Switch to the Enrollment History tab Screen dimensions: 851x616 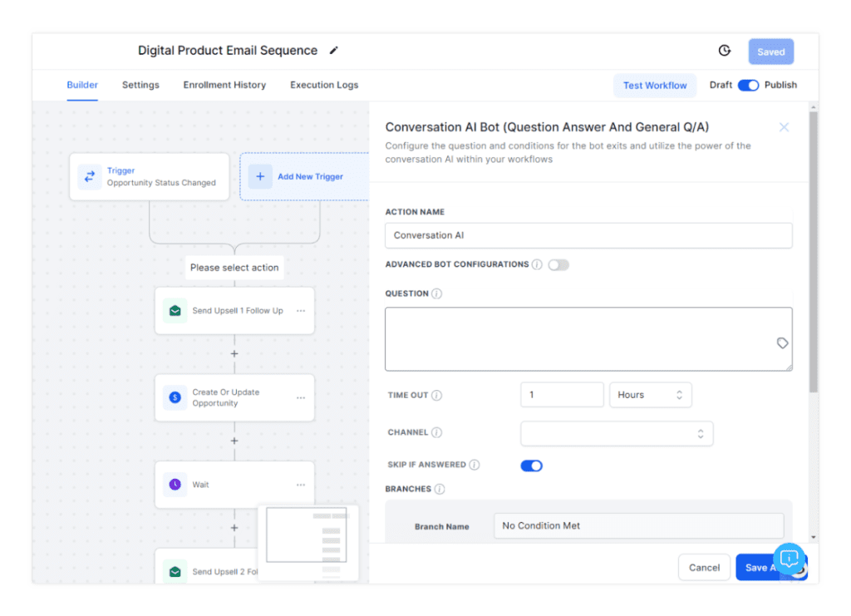[224, 85]
